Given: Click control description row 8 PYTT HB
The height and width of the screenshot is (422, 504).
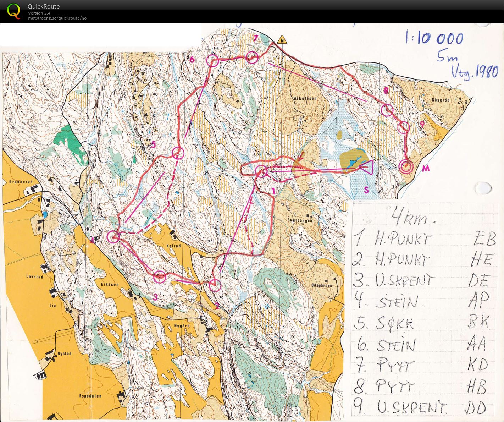Looking at the screenshot, I should pos(421,387).
